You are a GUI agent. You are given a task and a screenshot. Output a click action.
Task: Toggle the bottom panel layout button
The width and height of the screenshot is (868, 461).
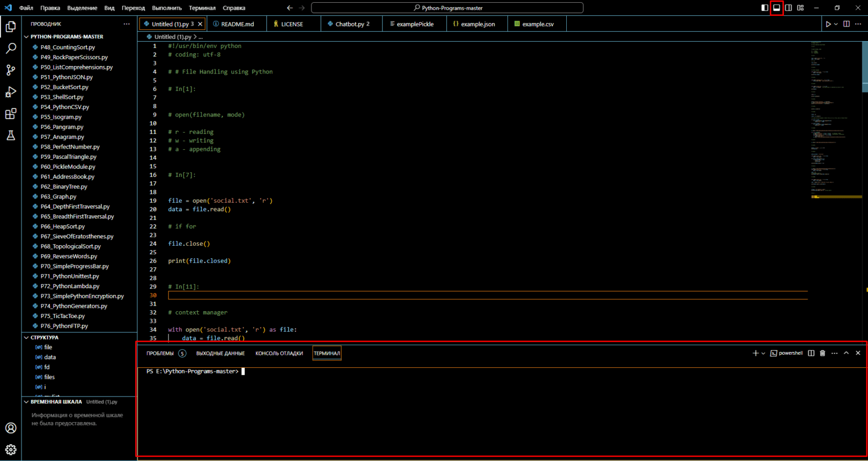776,8
